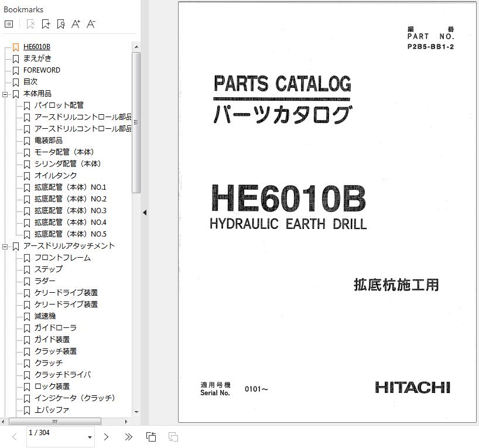The image size is (479, 448).
Task: Open the シリンダ配管（本体） bookmark
Action: (68, 164)
